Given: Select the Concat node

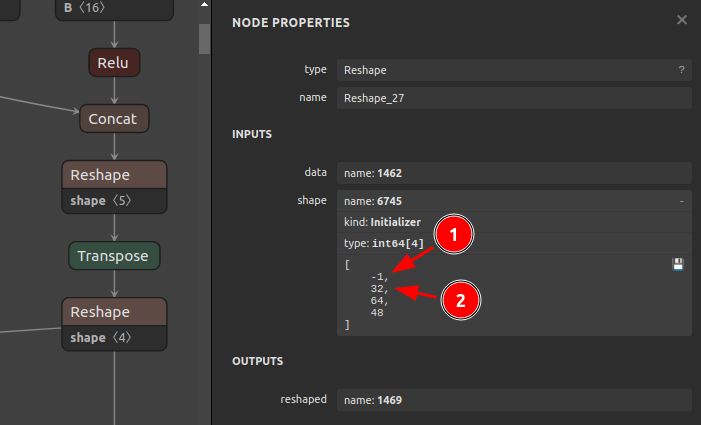Looking at the screenshot, I should 114,118.
